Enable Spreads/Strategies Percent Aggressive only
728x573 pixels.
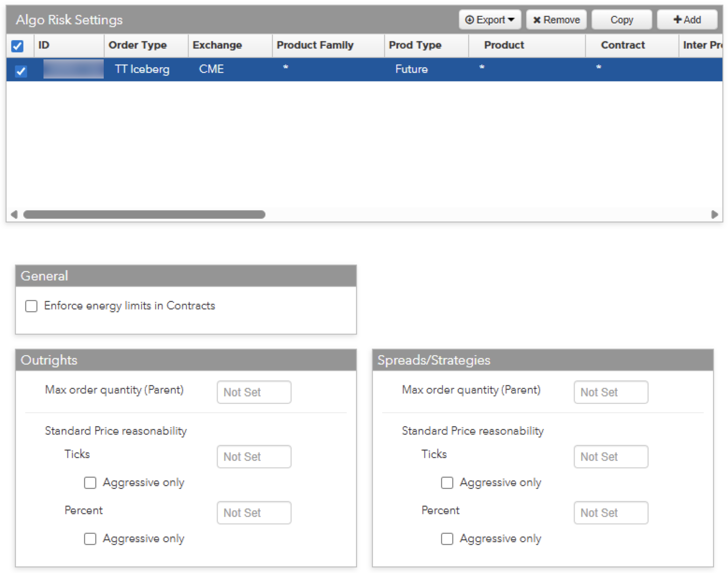click(447, 539)
